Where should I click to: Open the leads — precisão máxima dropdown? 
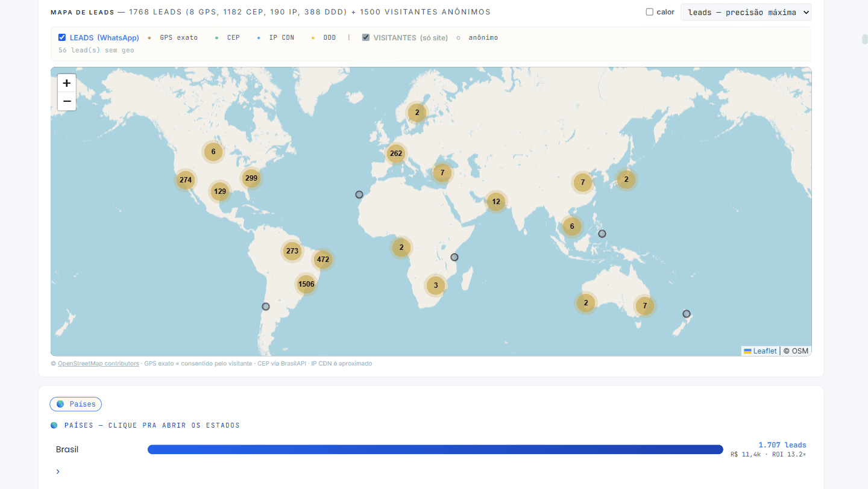746,12
